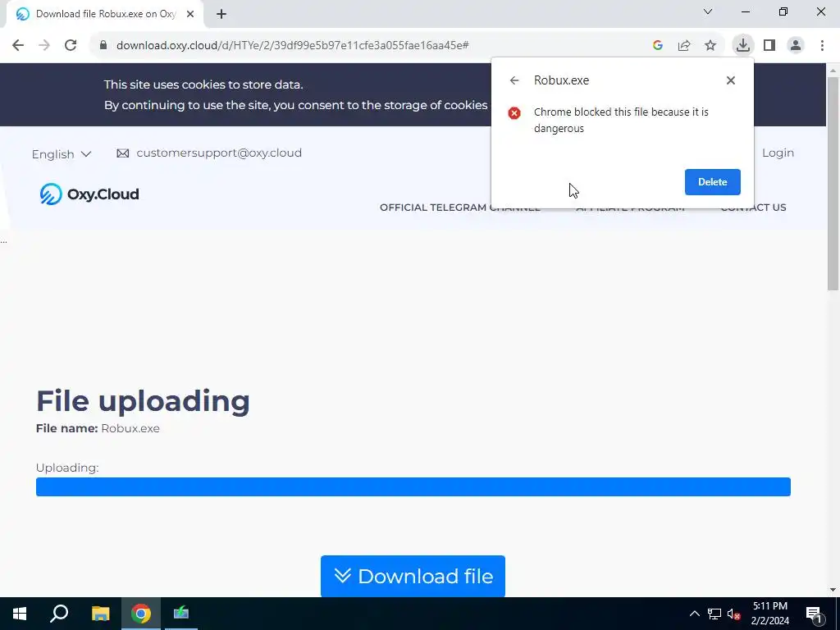Click the browser forward arrow
Screen dimensions: 840x630
[x=44, y=46]
